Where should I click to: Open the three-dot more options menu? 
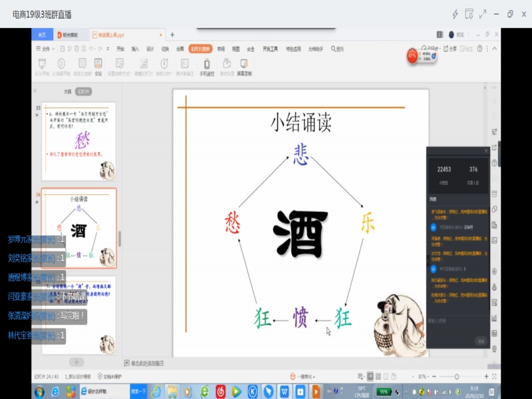487,49
